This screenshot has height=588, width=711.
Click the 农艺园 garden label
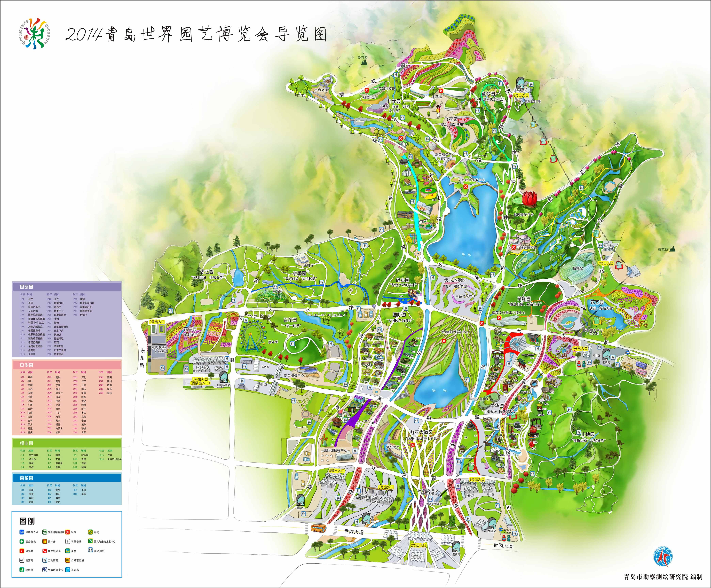207,272
